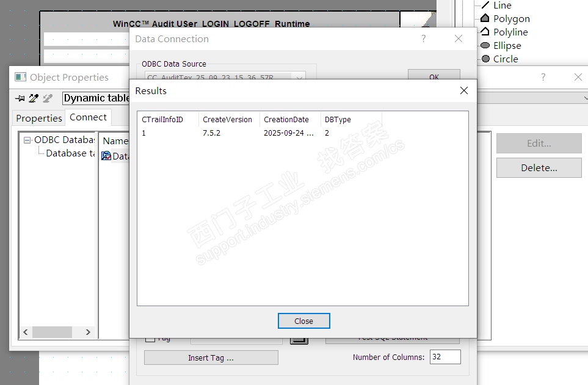The width and height of the screenshot is (588, 385).
Task: Close the Results window via X
Action: click(x=464, y=90)
